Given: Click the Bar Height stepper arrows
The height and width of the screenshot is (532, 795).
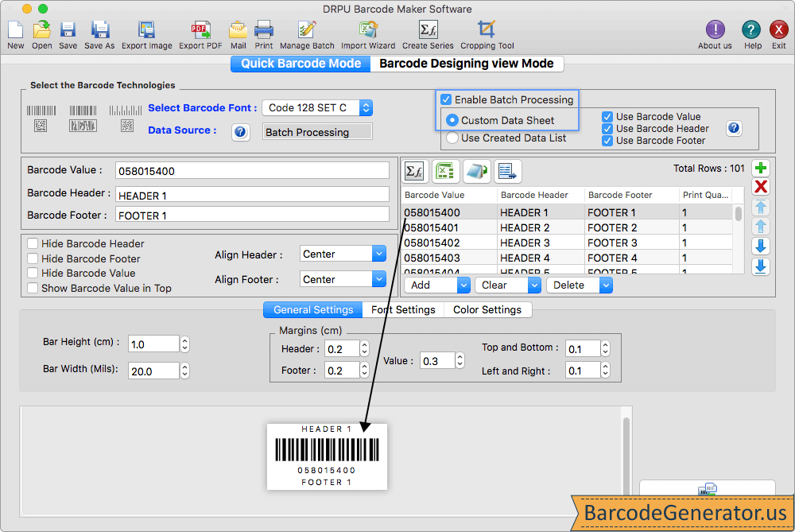Looking at the screenshot, I should coord(185,344).
